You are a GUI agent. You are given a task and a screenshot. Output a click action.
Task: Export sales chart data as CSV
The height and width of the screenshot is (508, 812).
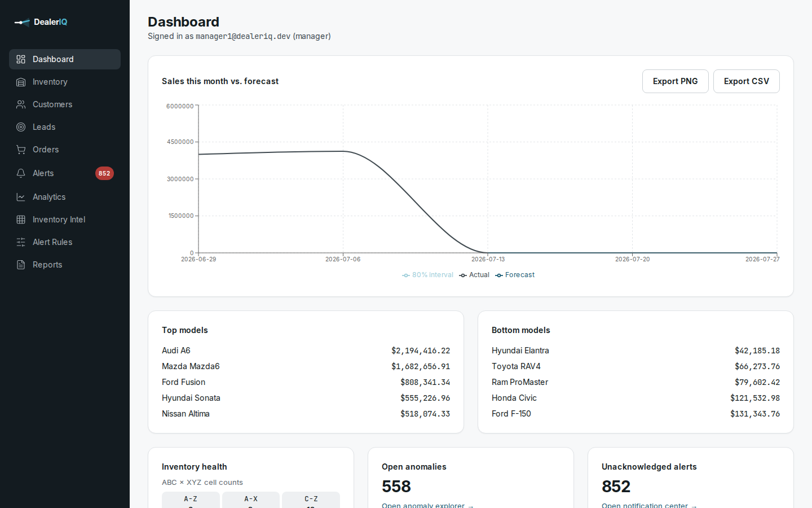pos(747,81)
